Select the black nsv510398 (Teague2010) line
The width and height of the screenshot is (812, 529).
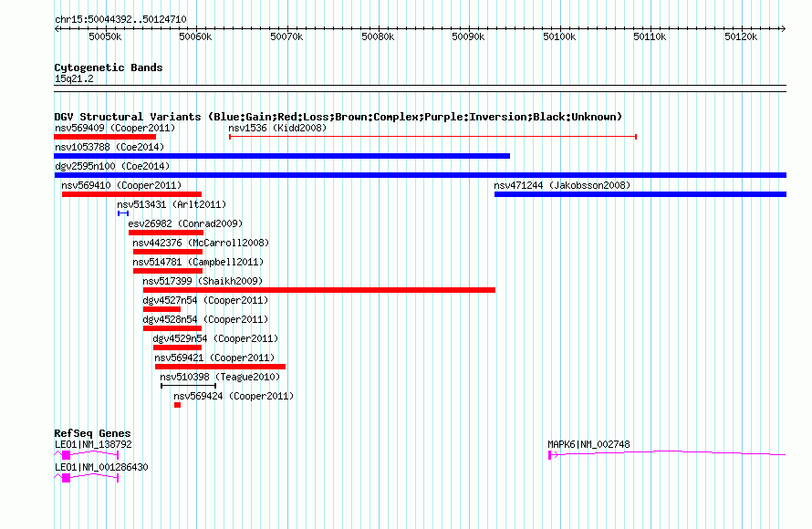coord(189,386)
